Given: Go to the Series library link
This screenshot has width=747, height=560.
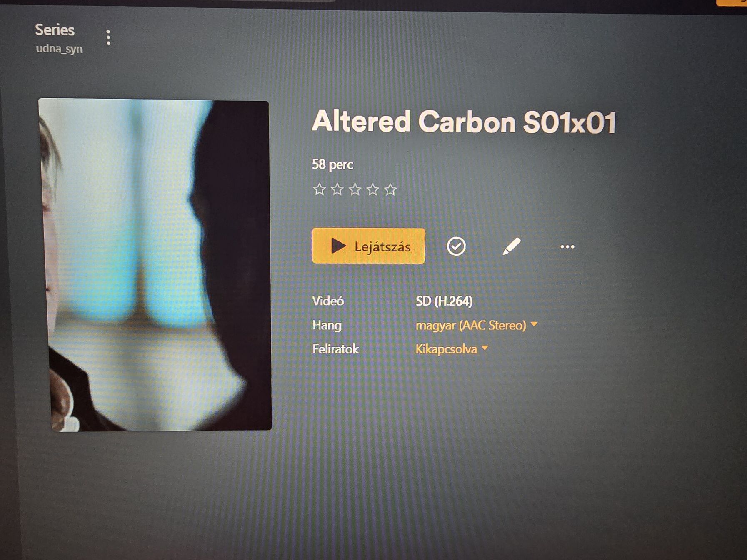Looking at the screenshot, I should coord(55,30).
